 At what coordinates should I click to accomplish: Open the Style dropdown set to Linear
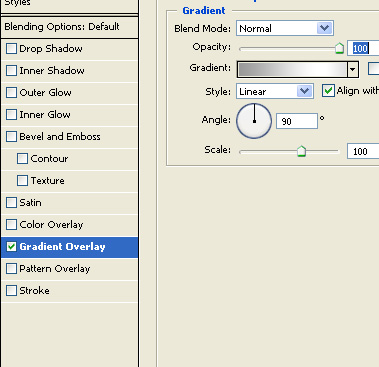point(275,91)
